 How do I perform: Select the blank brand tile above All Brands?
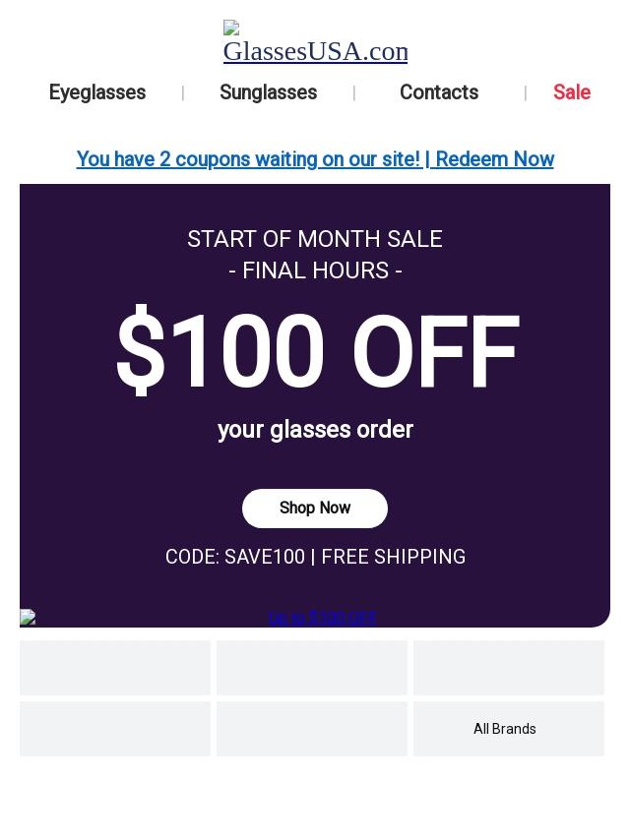(x=508, y=668)
